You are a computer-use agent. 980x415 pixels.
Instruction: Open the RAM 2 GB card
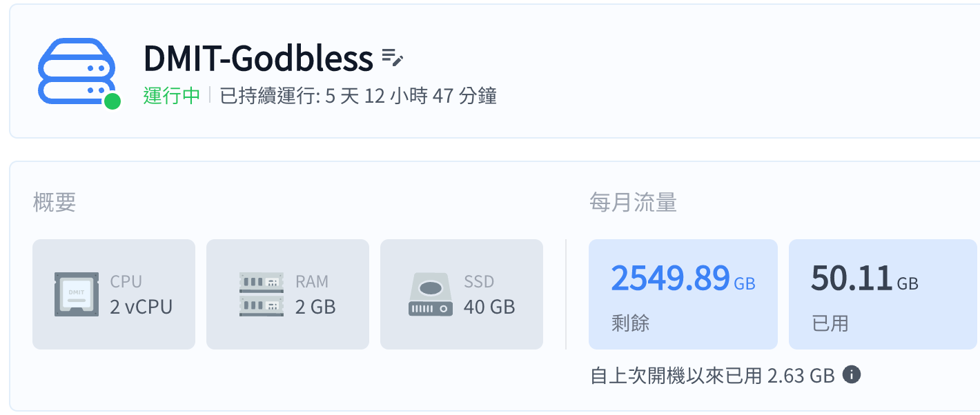click(288, 294)
